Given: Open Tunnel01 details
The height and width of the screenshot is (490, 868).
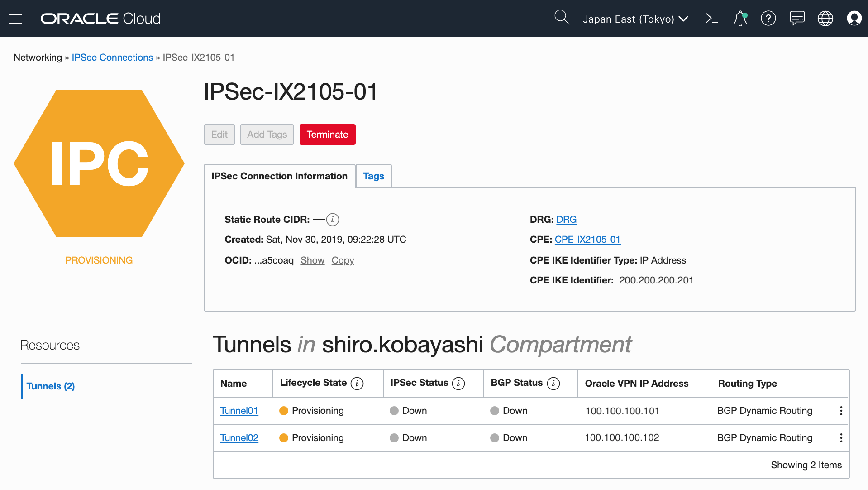Looking at the screenshot, I should click(239, 411).
